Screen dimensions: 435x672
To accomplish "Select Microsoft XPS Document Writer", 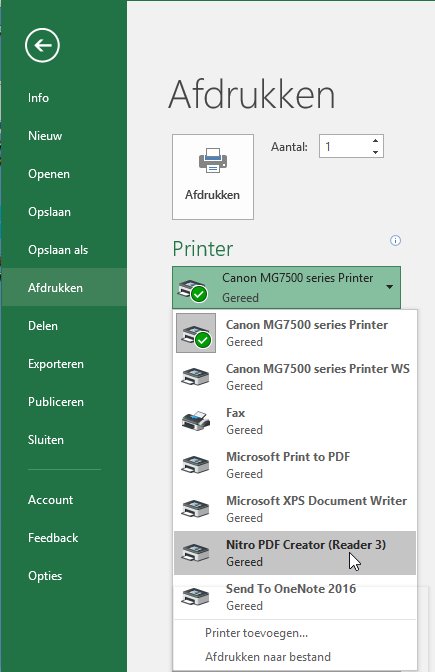I will coord(295,509).
